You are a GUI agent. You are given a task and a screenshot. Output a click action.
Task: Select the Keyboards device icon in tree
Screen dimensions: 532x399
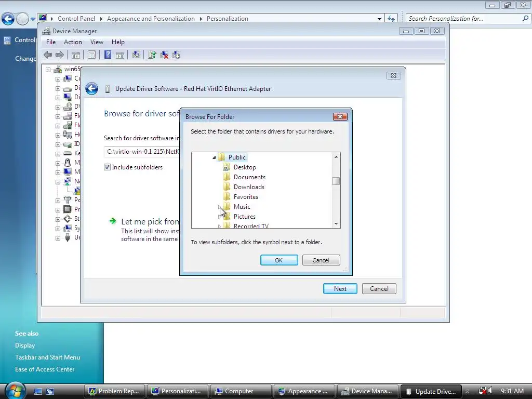pos(68,153)
